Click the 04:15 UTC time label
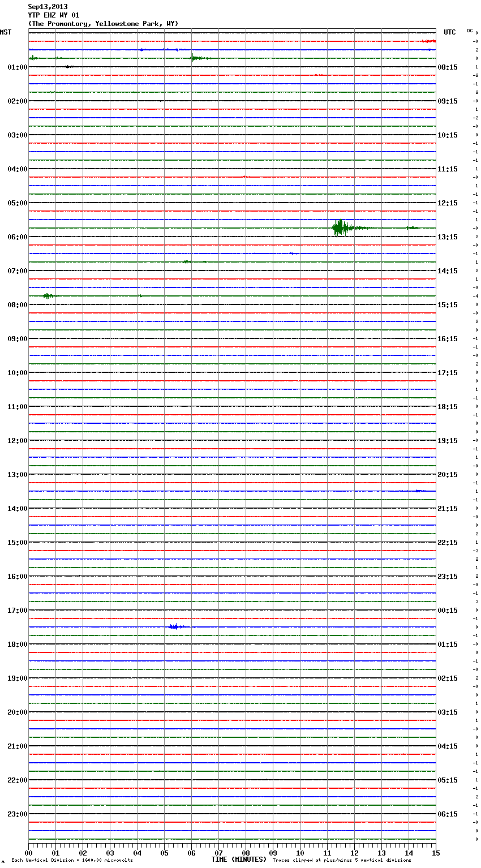Screen dimensions: 481x868 tap(448, 746)
